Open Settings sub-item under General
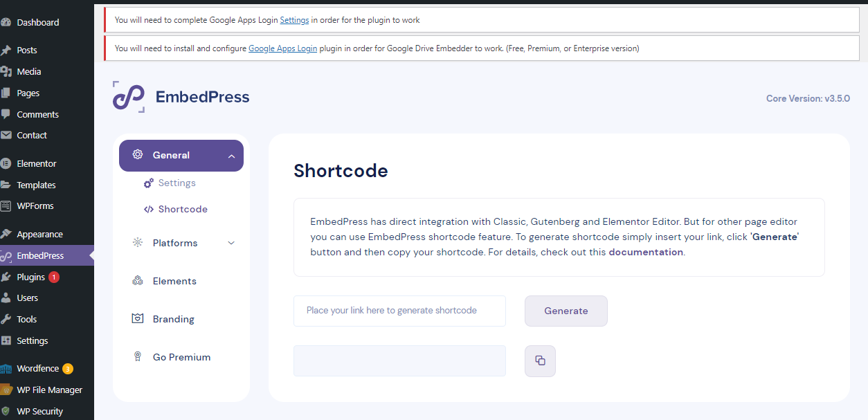Screen dimensions: 868x420 [x=177, y=183]
